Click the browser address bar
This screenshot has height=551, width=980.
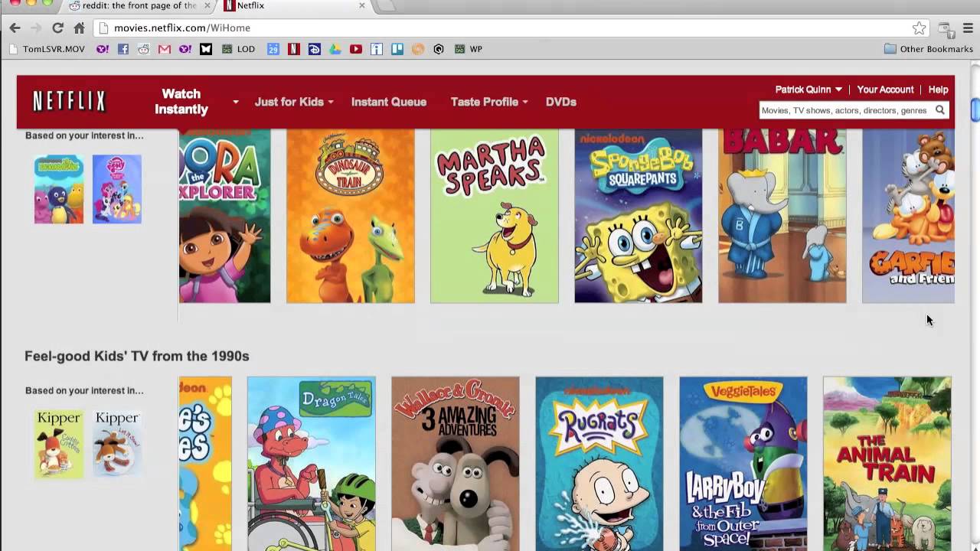click(511, 28)
